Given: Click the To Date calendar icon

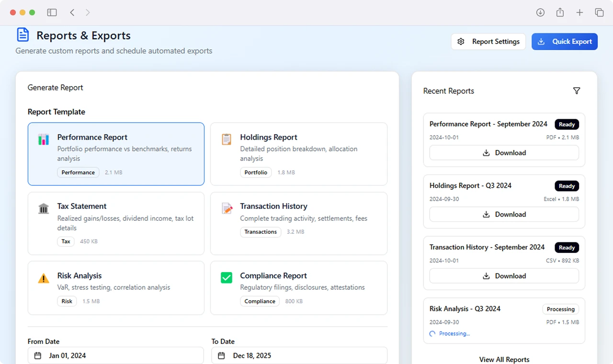Looking at the screenshot, I should pyautogui.click(x=221, y=356).
